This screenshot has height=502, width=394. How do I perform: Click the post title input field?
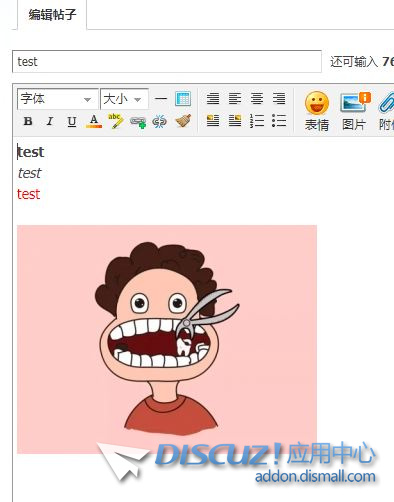(167, 61)
